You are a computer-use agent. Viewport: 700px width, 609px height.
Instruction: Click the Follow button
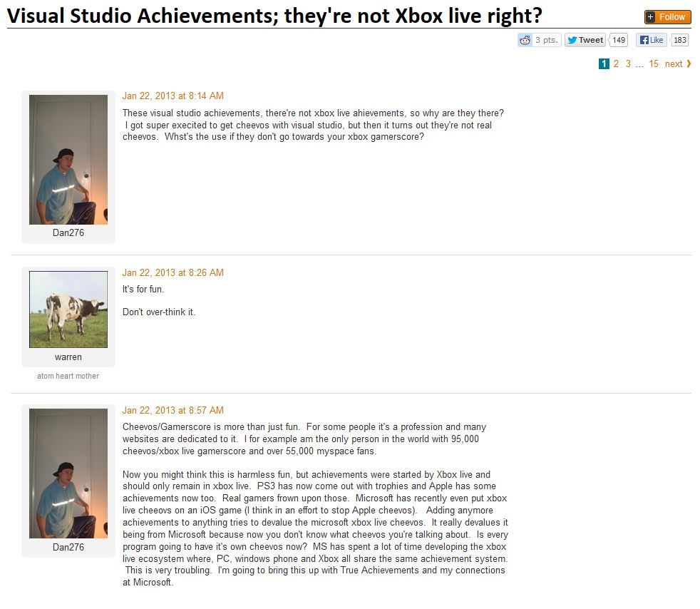tap(667, 17)
